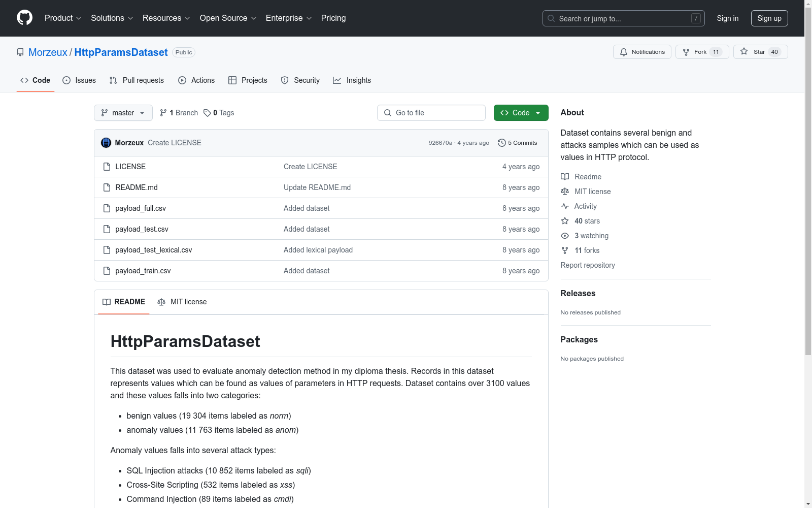Click the file icon next to LICENSE
The height and width of the screenshot is (508, 812).
click(x=107, y=167)
